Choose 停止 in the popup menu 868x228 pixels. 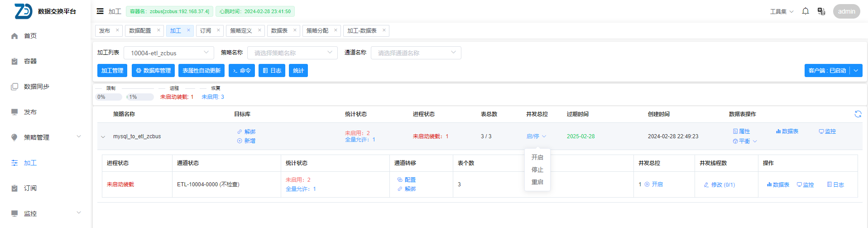coord(537,170)
